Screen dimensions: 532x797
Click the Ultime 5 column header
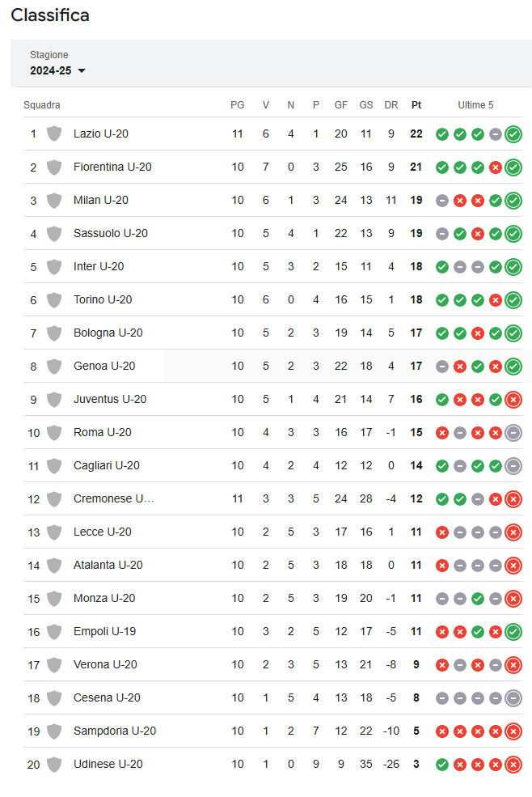[x=475, y=104]
